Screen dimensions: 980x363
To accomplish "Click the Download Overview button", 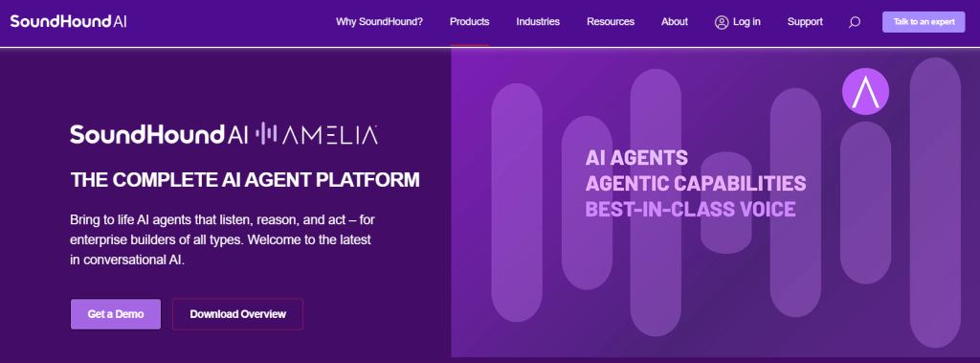I will tap(237, 314).
